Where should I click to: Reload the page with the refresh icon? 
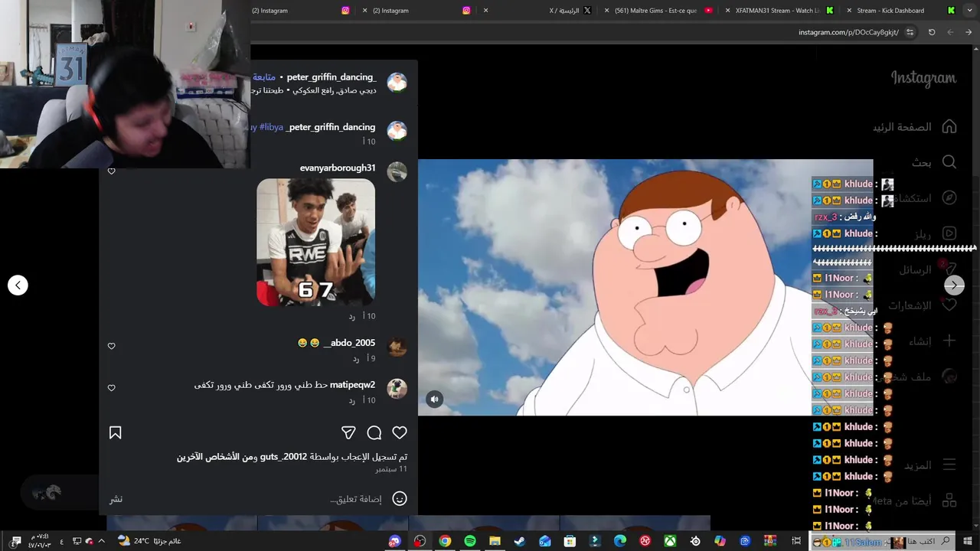pyautogui.click(x=932, y=32)
